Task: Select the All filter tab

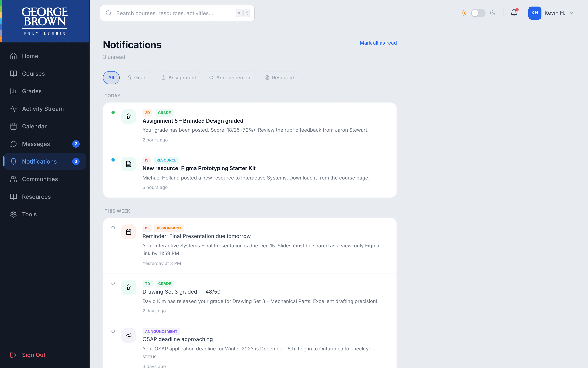Action: (x=111, y=78)
